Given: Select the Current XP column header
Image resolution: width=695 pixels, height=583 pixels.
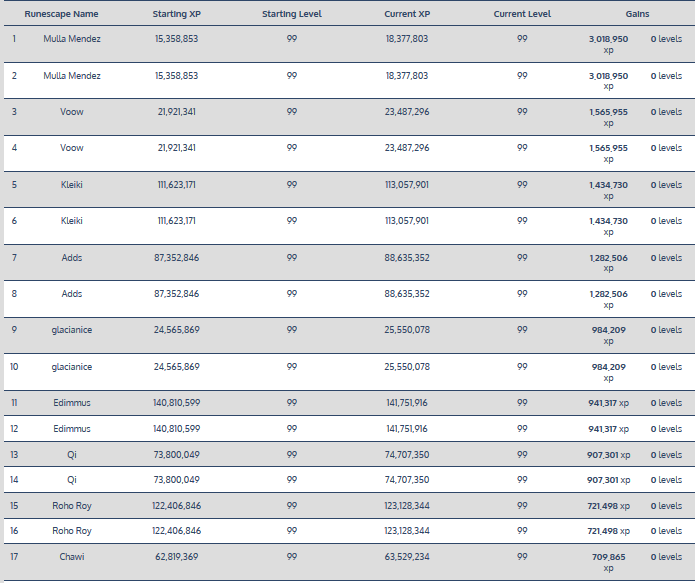Looking at the screenshot, I should [x=407, y=15].
